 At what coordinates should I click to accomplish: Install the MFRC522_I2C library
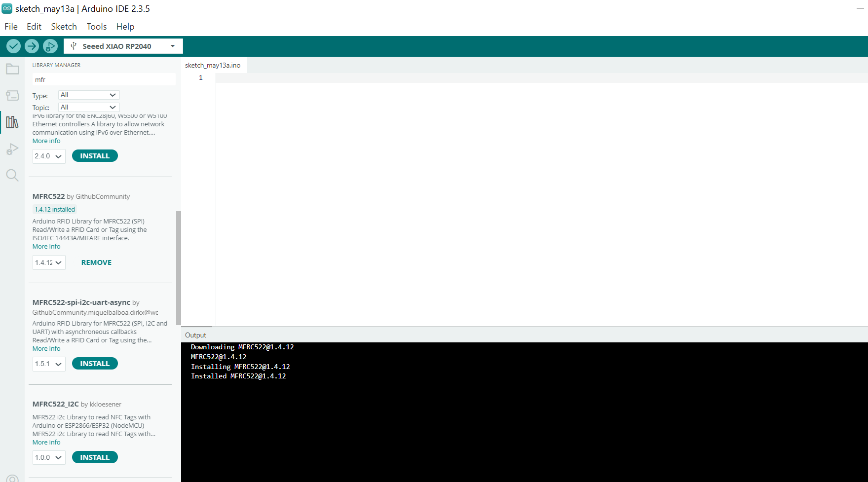[95, 457]
